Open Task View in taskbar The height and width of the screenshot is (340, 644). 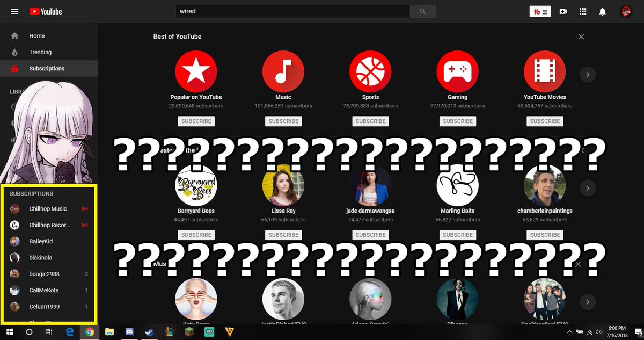(x=49, y=332)
